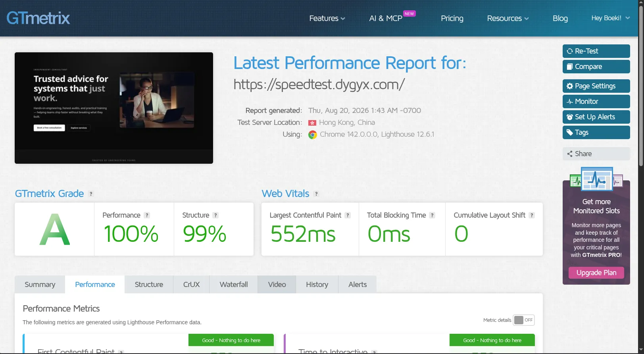The width and height of the screenshot is (644, 354).
Task: Click the Performance score help icon
Action: 147,215
